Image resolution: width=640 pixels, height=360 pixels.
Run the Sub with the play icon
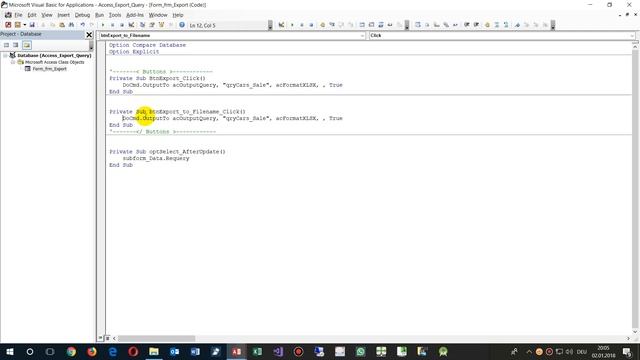click(x=103, y=25)
